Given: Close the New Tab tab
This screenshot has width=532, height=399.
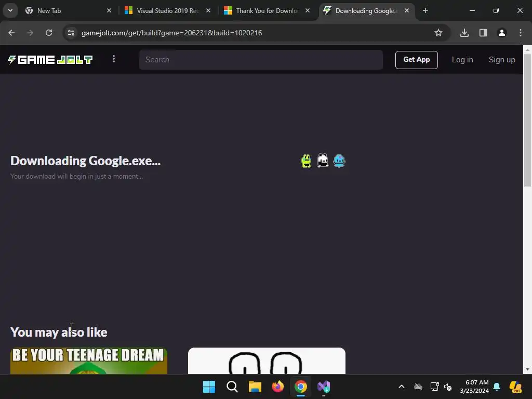Looking at the screenshot, I should coord(109,10).
